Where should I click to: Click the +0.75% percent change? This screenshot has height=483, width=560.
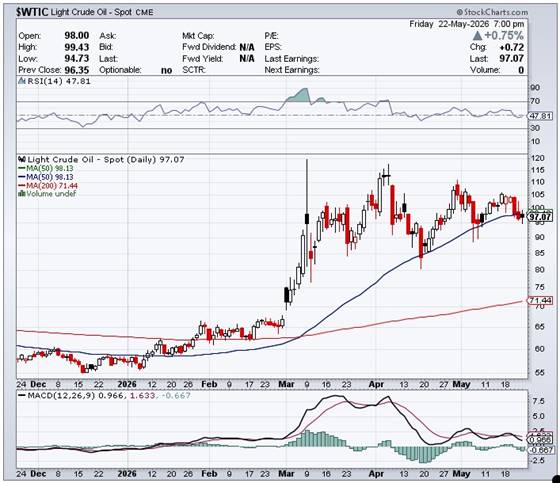pyautogui.click(x=504, y=35)
